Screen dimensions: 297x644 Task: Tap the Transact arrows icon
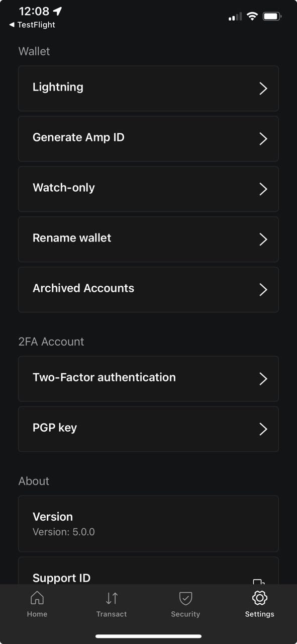coord(112,598)
